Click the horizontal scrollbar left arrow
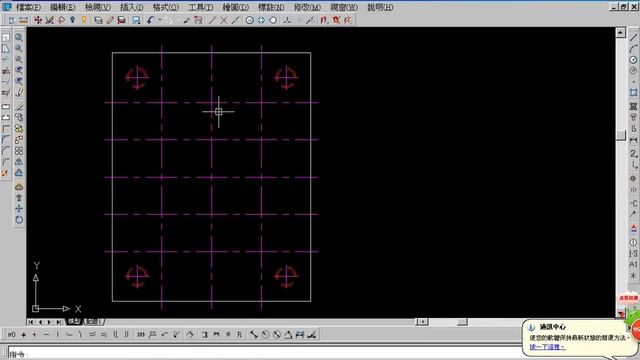Image resolution: width=640 pixels, height=360 pixels. click(x=422, y=322)
